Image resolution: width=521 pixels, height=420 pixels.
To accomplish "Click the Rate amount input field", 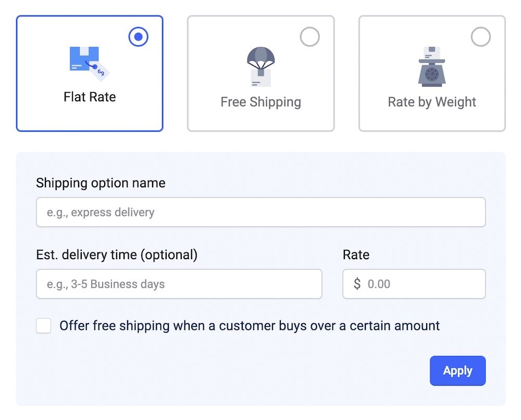I will (422, 284).
